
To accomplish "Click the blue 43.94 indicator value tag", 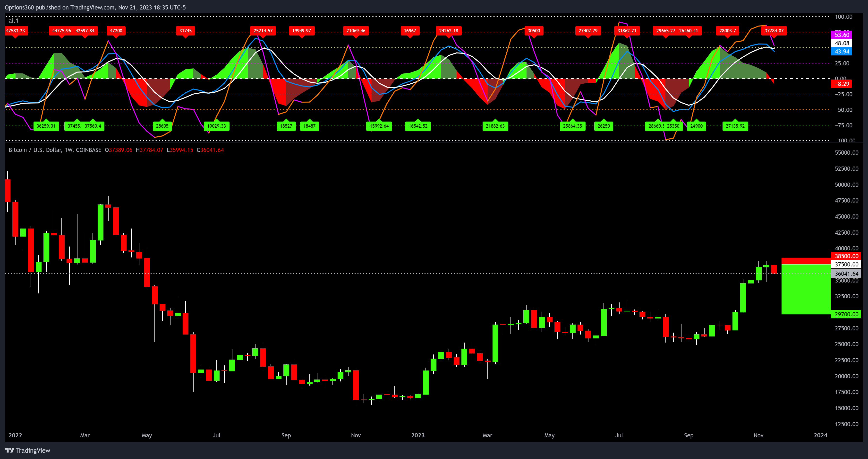I will coord(841,52).
